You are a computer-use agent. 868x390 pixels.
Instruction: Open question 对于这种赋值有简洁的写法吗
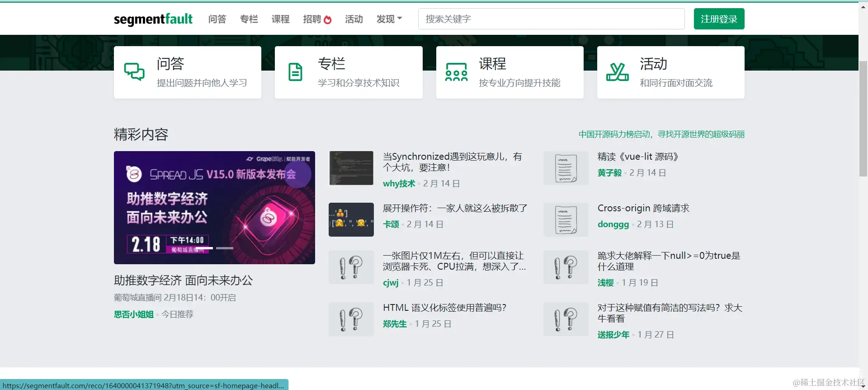[x=670, y=313]
